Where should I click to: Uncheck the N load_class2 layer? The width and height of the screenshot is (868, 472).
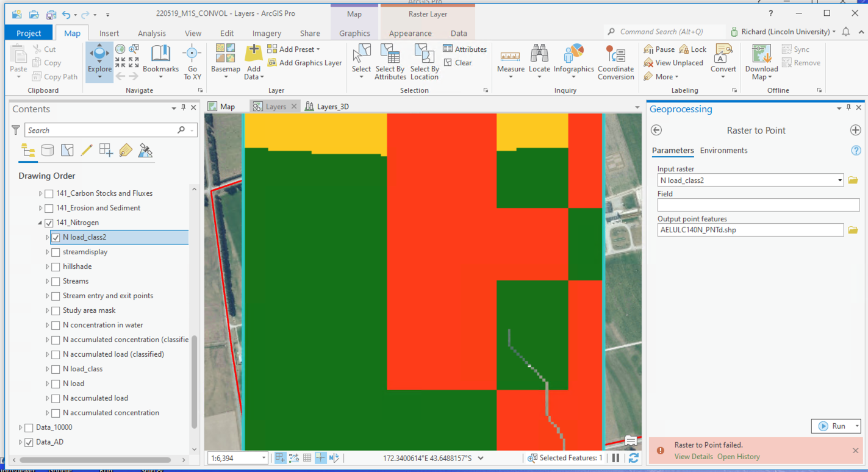click(x=56, y=237)
